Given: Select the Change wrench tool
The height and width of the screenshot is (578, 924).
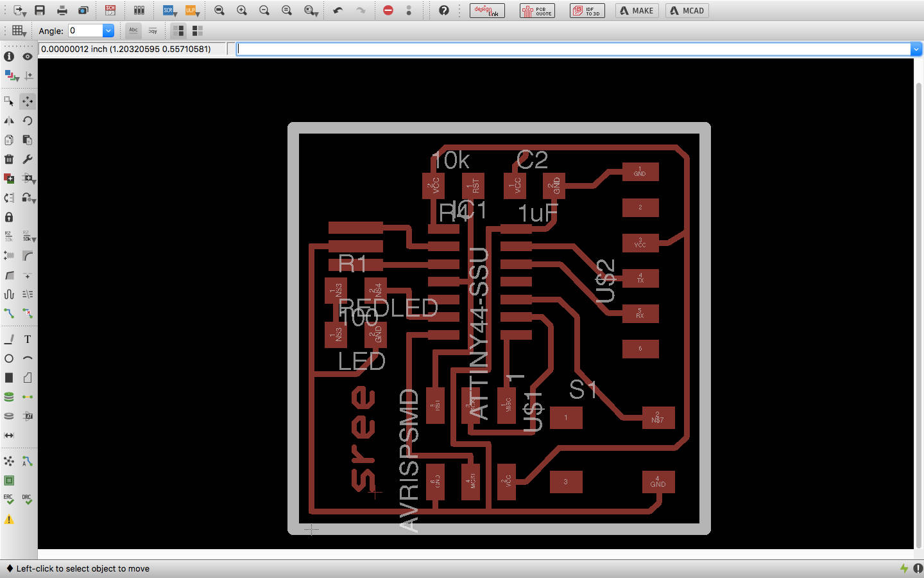Looking at the screenshot, I should click(x=28, y=159).
